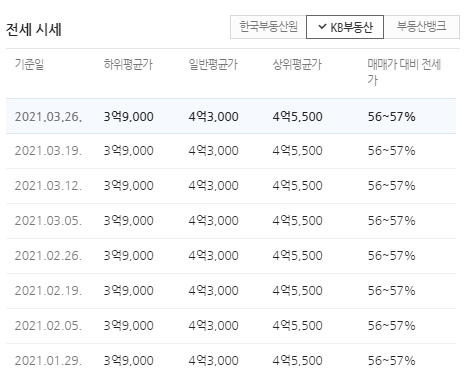
Task: Click 56~57% in the 2021.03.19. row
Action: [x=392, y=151]
